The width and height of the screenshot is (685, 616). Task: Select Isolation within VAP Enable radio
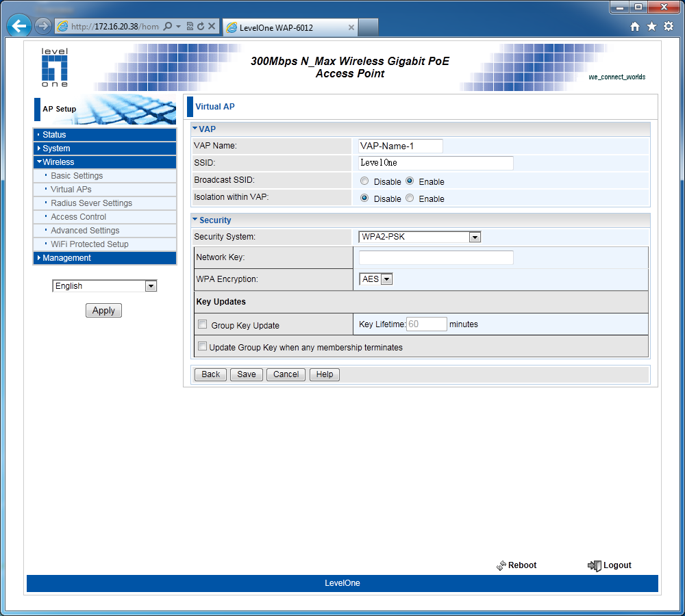pyautogui.click(x=410, y=198)
